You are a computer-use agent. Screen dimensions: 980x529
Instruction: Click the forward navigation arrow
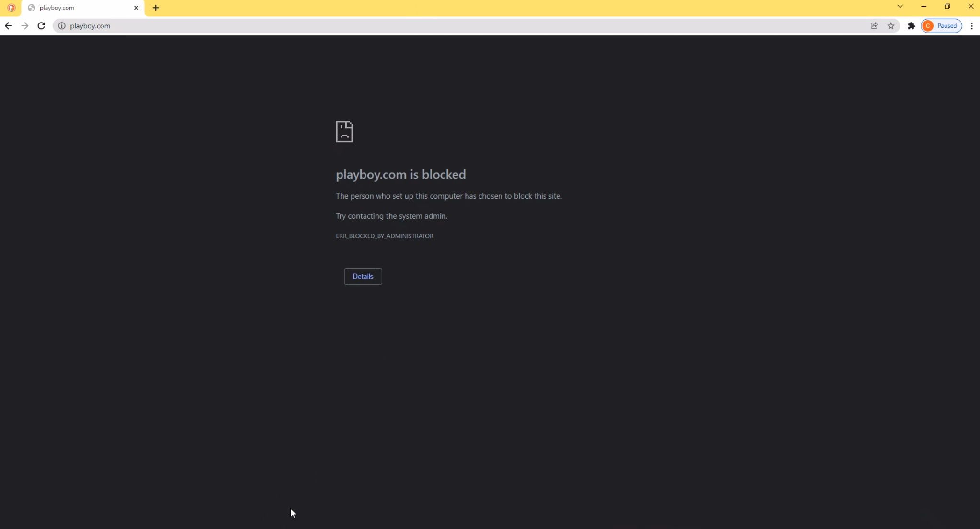[x=25, y=26]
